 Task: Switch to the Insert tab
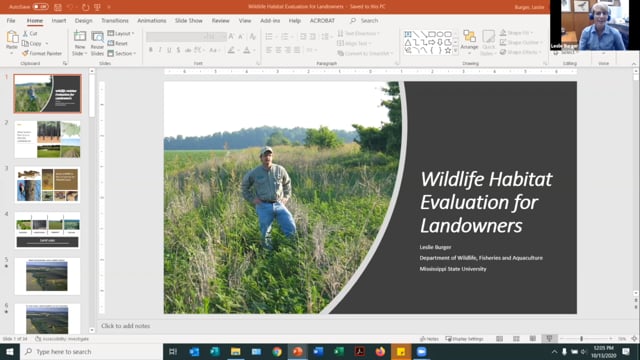pos(59,20)
